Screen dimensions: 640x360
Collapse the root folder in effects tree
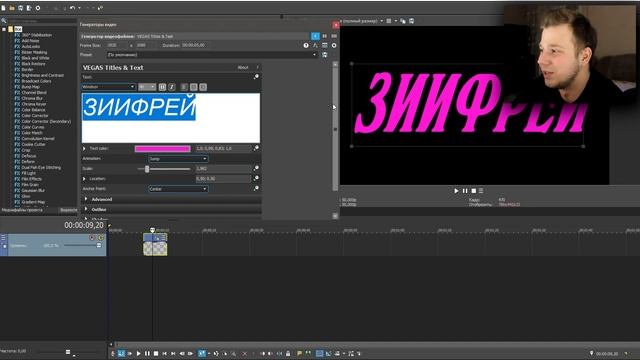pos(4,29)
